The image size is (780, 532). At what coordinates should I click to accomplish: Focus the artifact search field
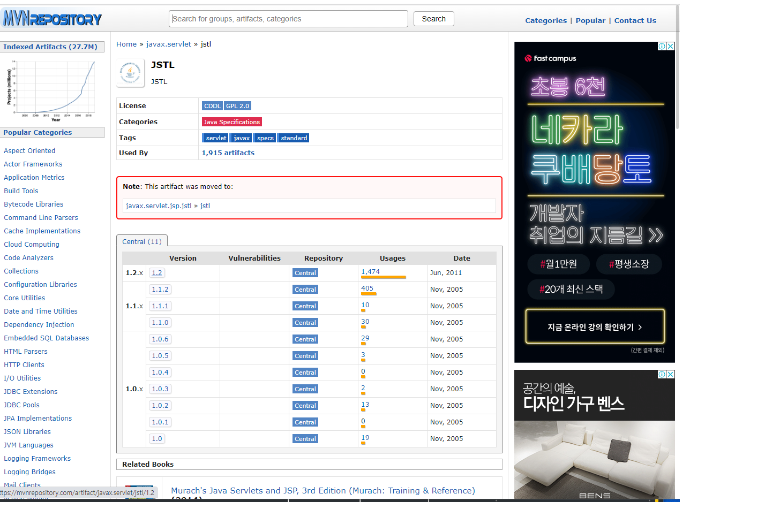(288, 19)
